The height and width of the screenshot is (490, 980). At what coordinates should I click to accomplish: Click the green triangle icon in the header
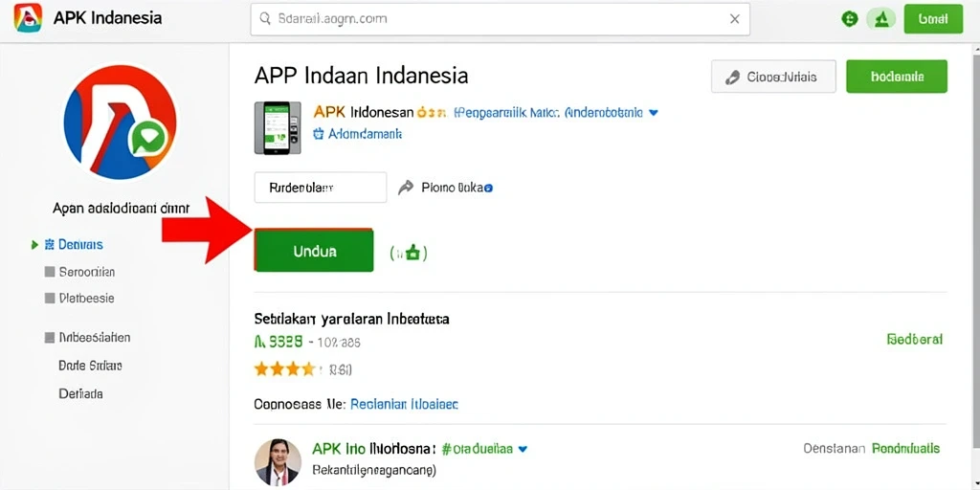point(881,19)
